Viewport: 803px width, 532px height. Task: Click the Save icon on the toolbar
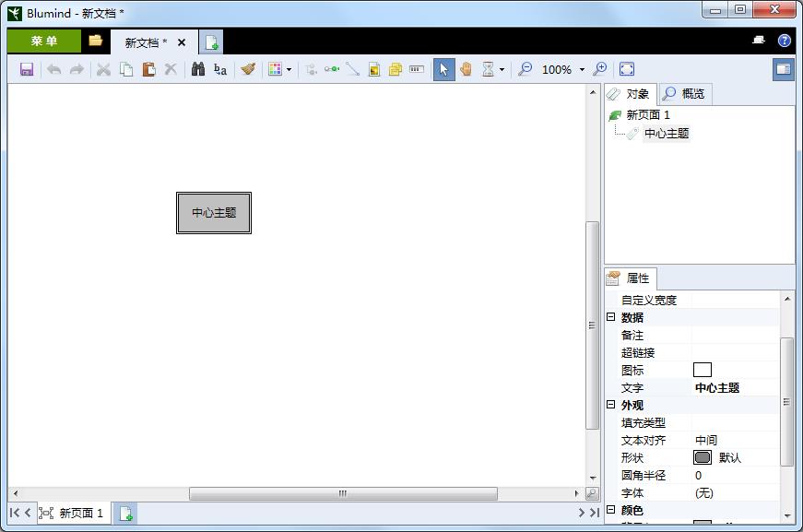(x=28, y=69)
